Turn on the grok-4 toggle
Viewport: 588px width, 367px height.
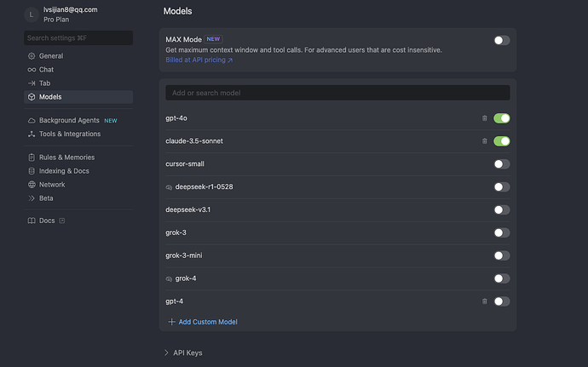coord(502,278)
